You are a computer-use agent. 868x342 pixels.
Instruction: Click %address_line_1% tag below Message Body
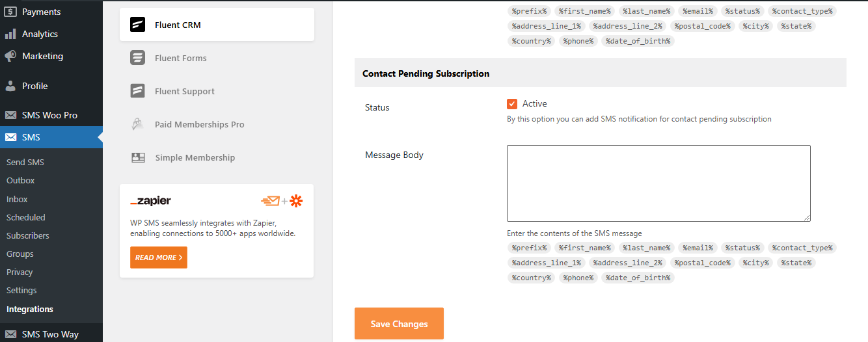coord(546,263)
